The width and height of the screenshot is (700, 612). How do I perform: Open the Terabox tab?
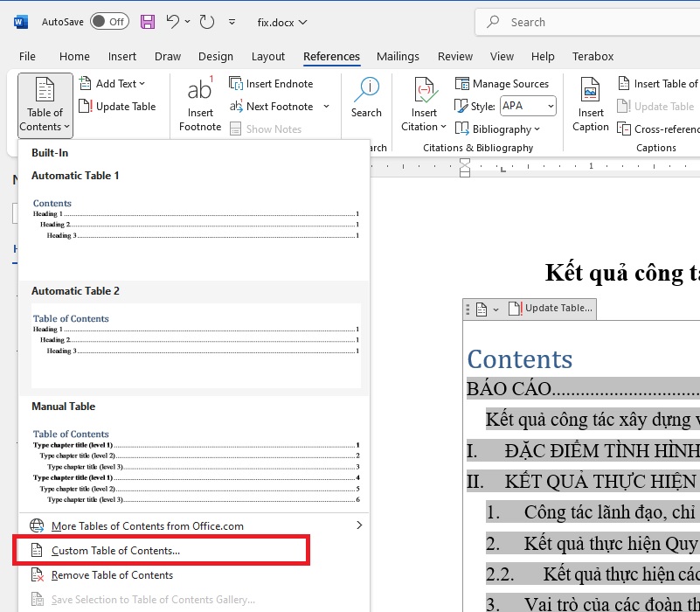[x=593, y=56]
